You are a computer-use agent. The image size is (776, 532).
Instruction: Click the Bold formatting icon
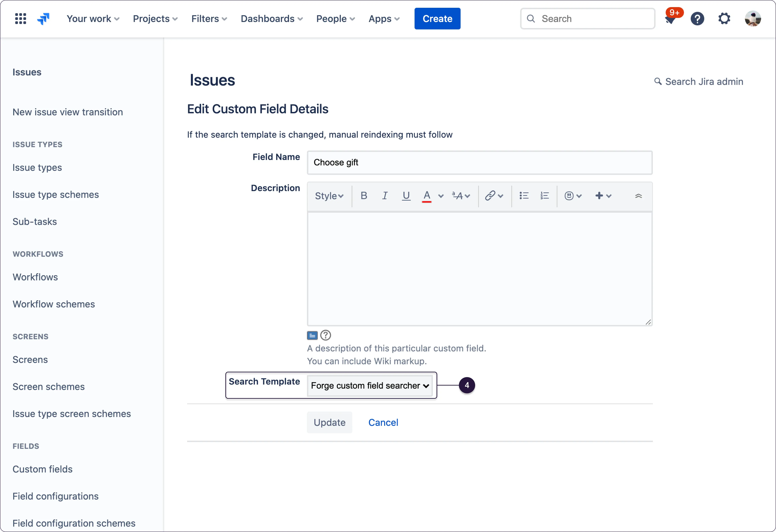[364, 196]
